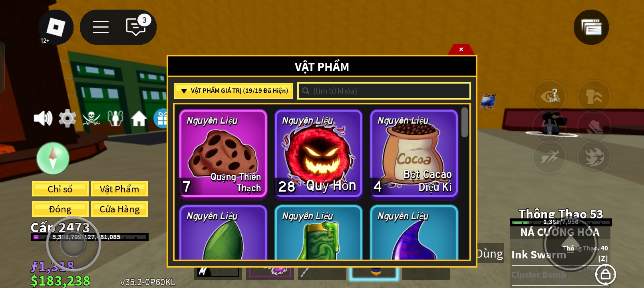This screenshot has width=644, height=288.
Task: Click the keyword search field
Action: pyautogui.click(x=384, y=91)
